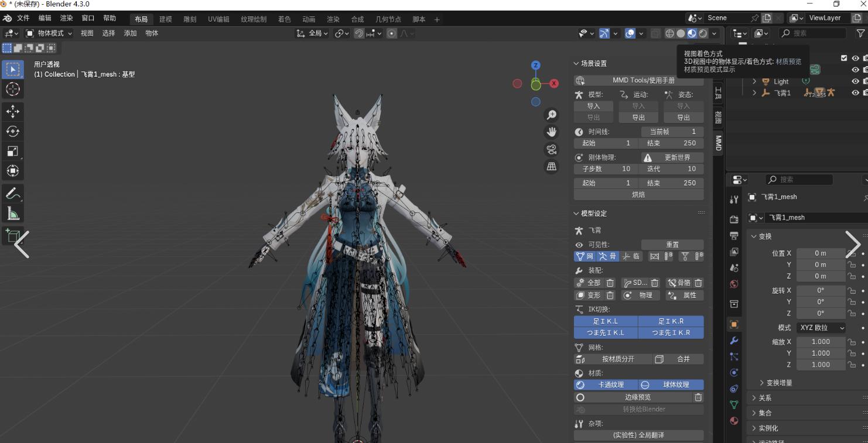Image resolution: width=868 pixels, height=443 pixels.
Task: Hide the Light object in outliner
Action: [x=855, y=81]
